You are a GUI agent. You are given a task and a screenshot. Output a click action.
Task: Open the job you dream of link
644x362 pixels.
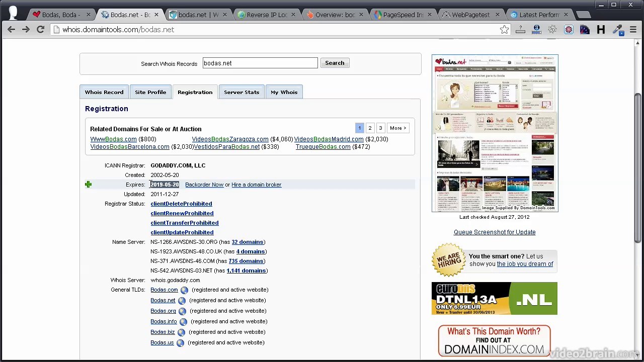(x=525, y=264)
